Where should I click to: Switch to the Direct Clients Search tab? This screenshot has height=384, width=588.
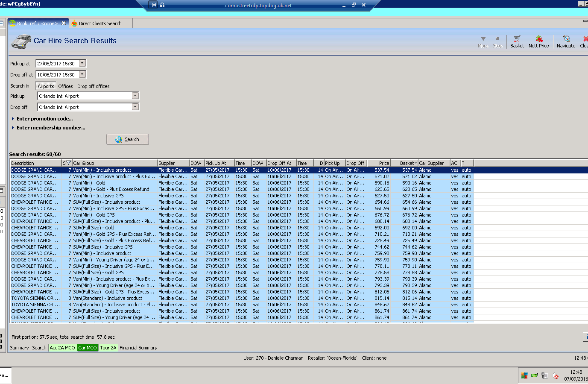(x=100, y=23)
